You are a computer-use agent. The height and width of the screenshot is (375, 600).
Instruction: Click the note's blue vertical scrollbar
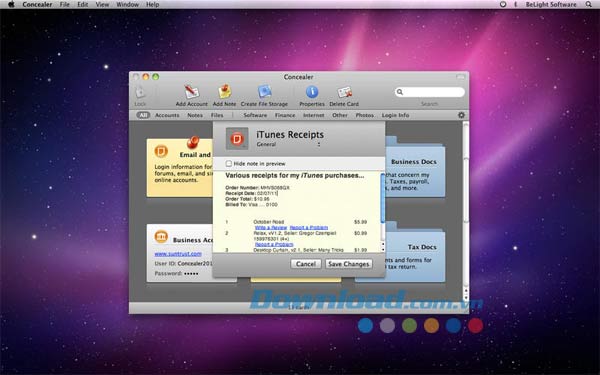[x=382, y=198]
